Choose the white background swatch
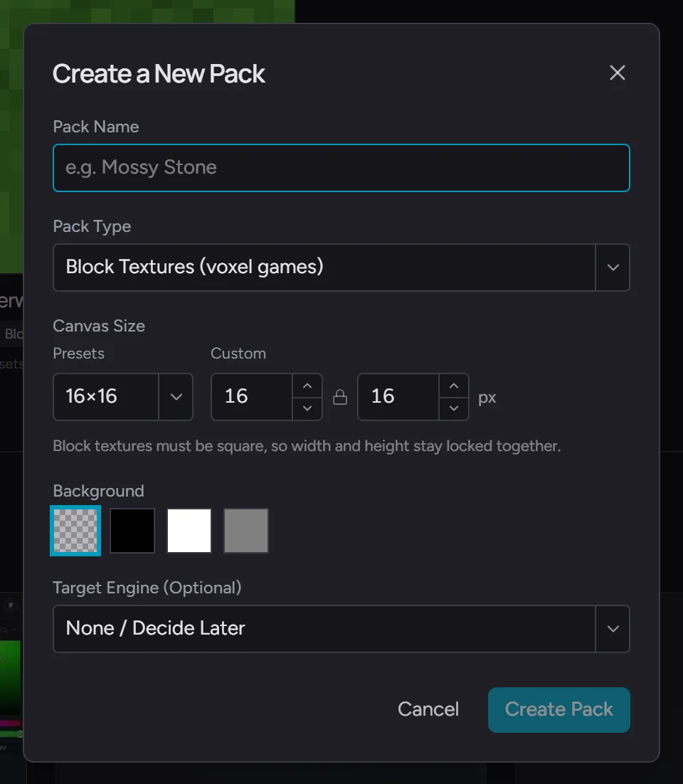683x784 pixels. (x=189, y=531)
